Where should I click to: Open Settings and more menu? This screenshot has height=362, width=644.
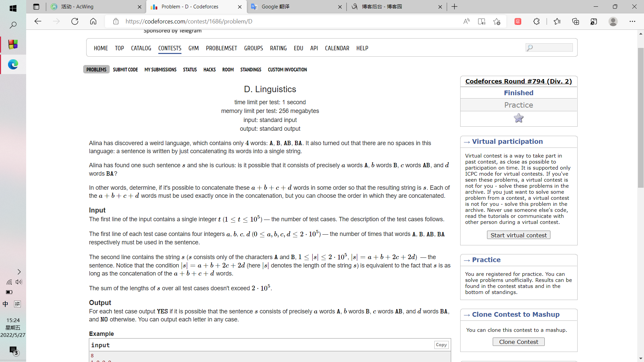[632, 21]
